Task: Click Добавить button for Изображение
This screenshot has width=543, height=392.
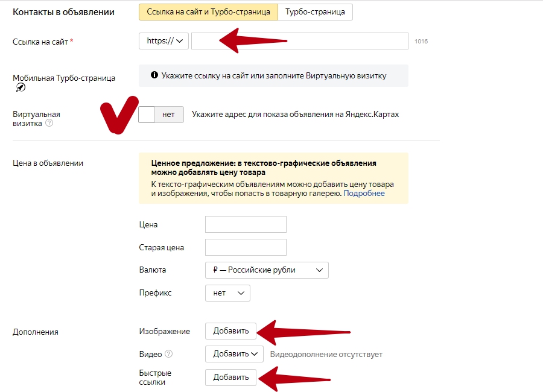Action: [x=230, y=331]
